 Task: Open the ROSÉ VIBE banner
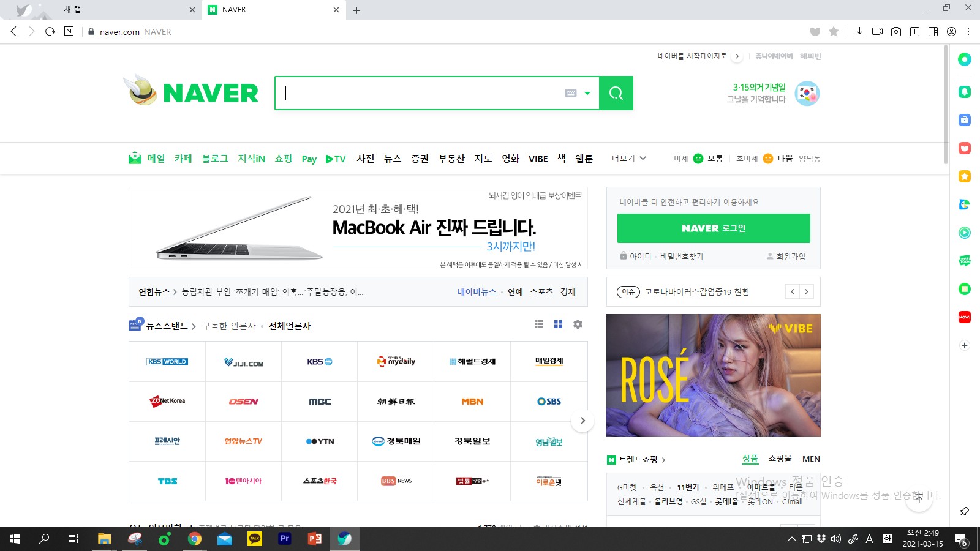[x=714, y=375]
